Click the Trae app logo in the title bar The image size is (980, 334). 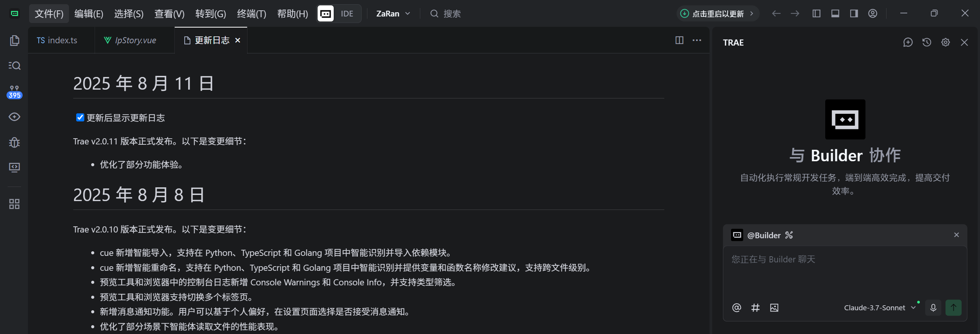click(x=15, y=13)
